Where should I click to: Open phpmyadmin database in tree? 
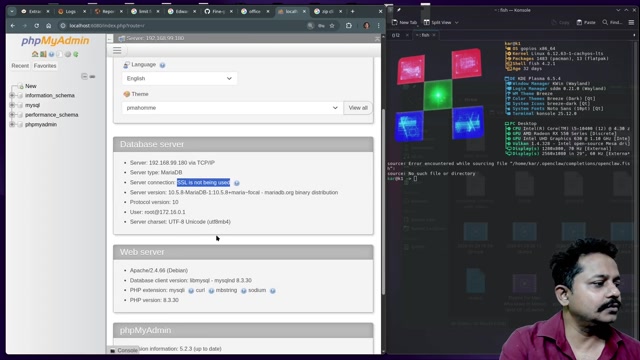coord(41,124)
